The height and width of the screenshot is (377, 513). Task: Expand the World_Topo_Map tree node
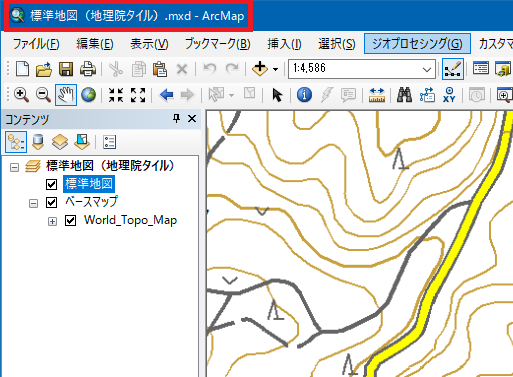tap(52, 221)
